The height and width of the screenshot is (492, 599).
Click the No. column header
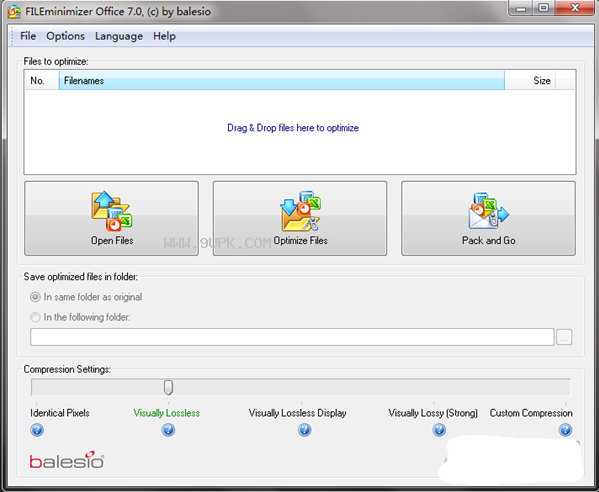(42, 81)
